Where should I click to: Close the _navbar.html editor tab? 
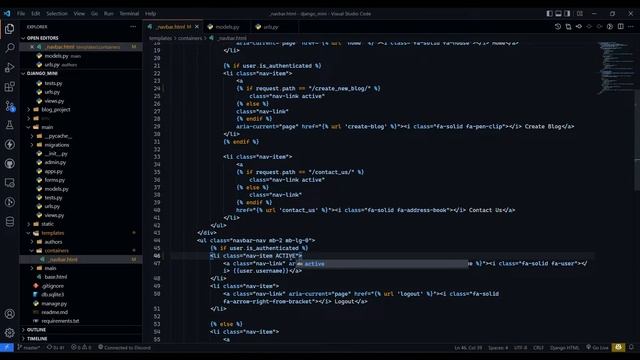click(197, 27)
